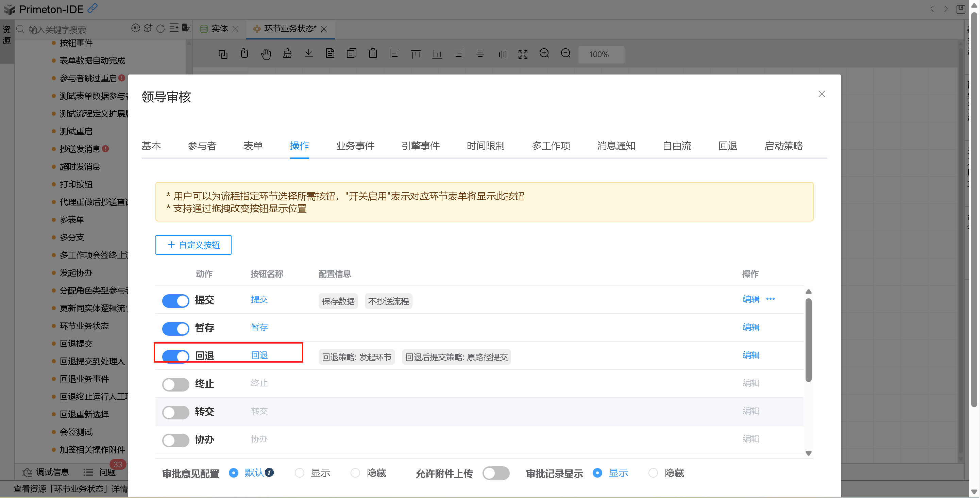Turn on 允许附件上传 switch
The height and width of the screenshot is (498, 980).
(x=496, y=473)
